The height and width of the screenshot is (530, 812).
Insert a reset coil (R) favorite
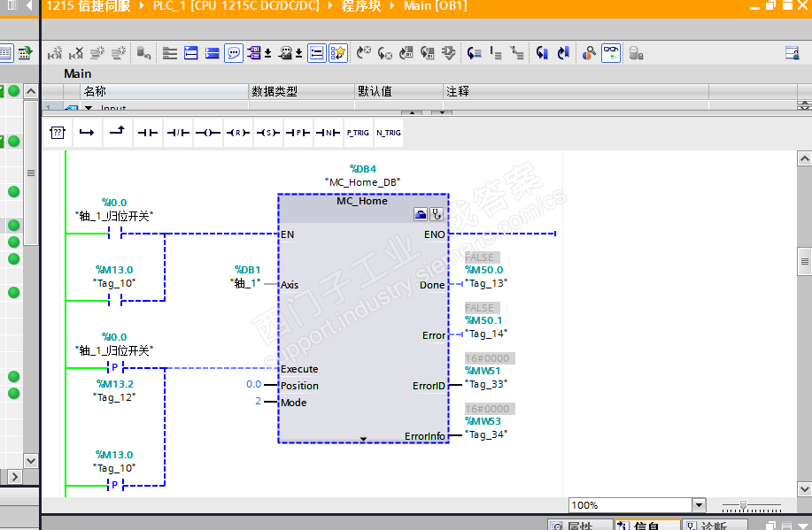click(x=237, y=133)
